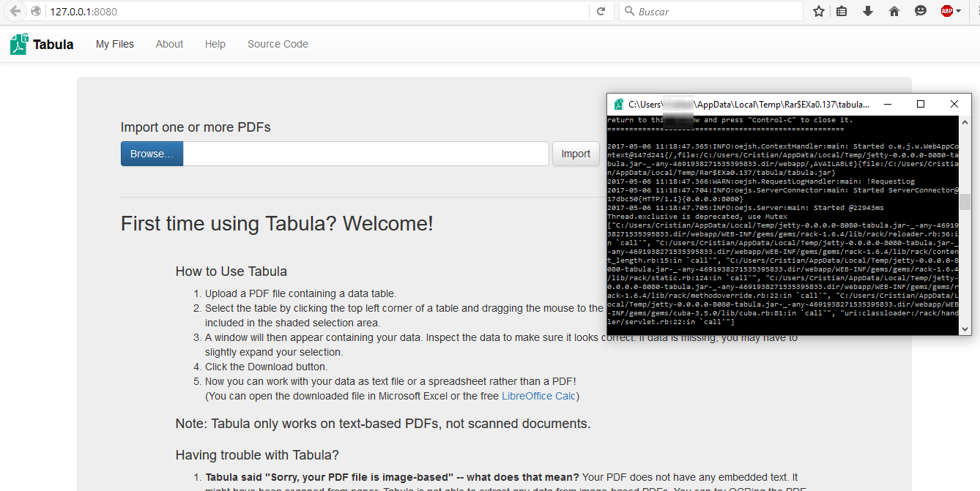The height and width of the screenshot is (491, 980).
Task: Open the LibreOffice Calc link
Action: (x=538, y=396)
